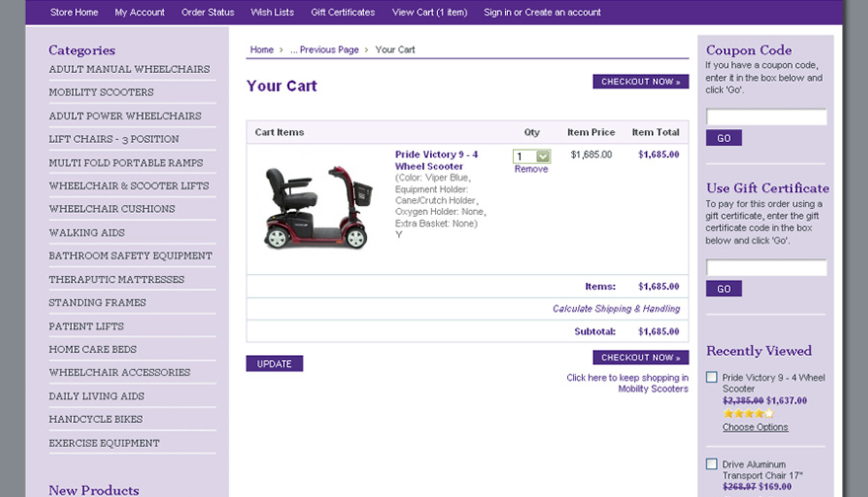Image resolution: width=868 pixels, height=497 pixels.
Task: Open Home Care Beds category
Action: (93, 350)
